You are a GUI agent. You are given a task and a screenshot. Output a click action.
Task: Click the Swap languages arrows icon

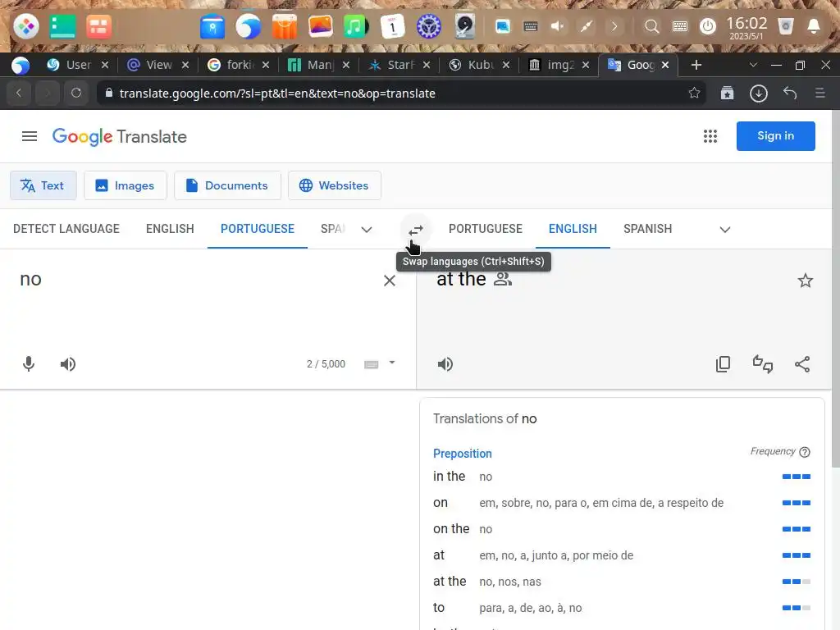416,230
